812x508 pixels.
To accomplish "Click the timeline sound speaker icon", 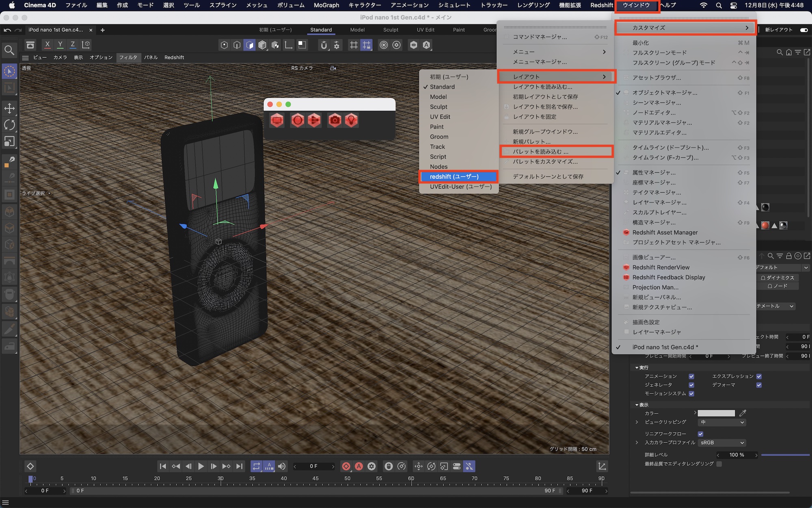I will 281,466.
